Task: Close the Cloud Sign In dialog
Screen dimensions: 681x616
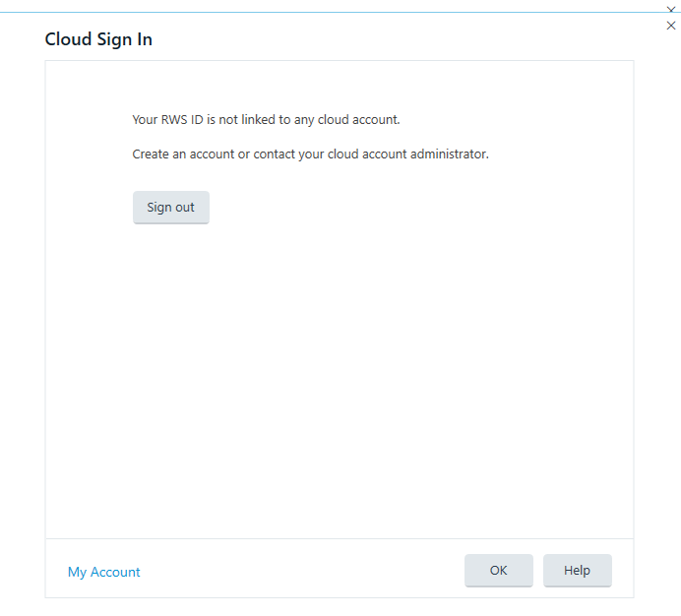Action: (x=671, y=26)
